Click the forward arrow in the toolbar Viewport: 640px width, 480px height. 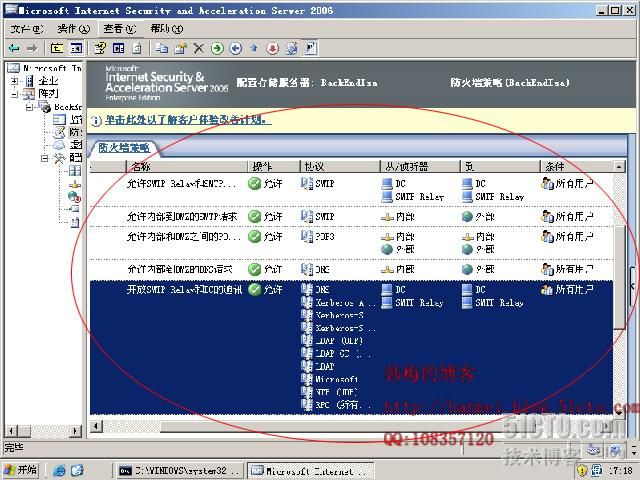32,49
